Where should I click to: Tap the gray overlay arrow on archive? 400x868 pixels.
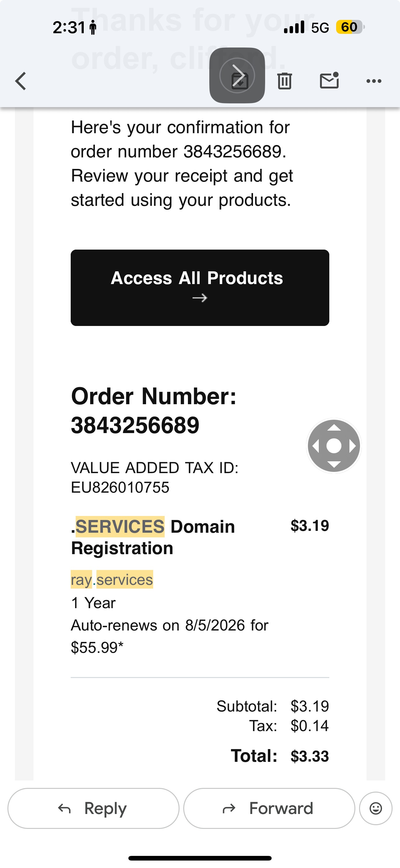coord(237,75)
